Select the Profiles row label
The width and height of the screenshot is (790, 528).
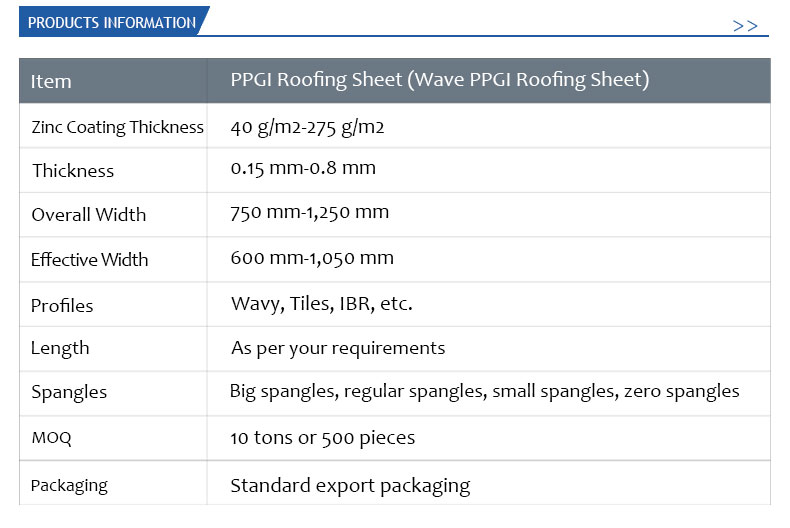(x=62, y=306)
